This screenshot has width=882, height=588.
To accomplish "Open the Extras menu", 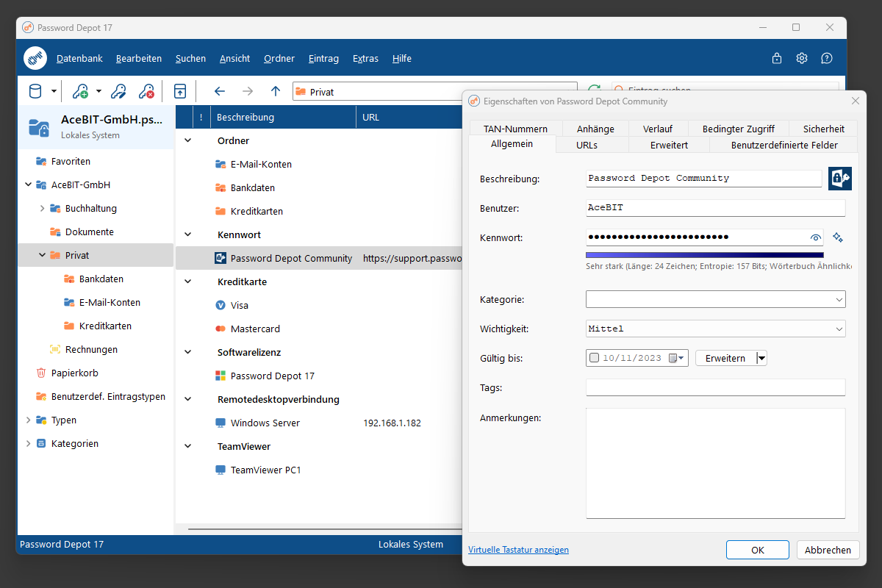I will click(365, 58).
